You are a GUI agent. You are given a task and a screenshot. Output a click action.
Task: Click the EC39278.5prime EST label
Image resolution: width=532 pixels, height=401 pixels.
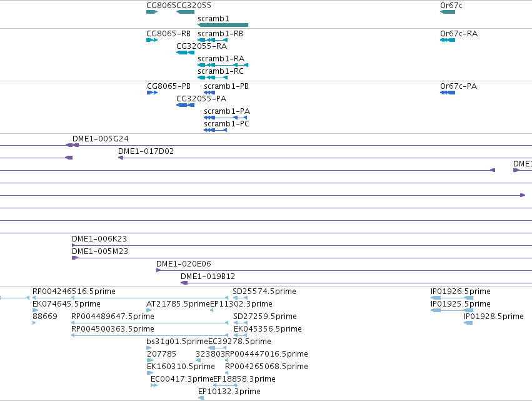coord(239,342)
